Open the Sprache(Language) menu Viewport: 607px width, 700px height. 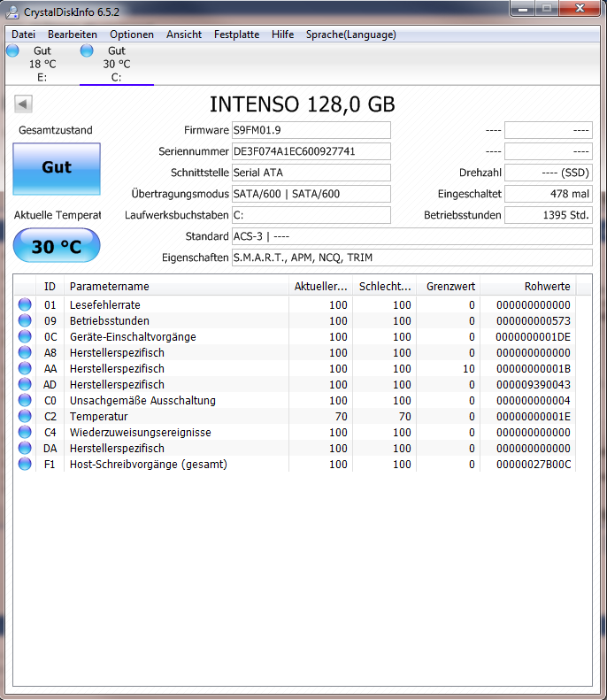click(x=350, y=35)
